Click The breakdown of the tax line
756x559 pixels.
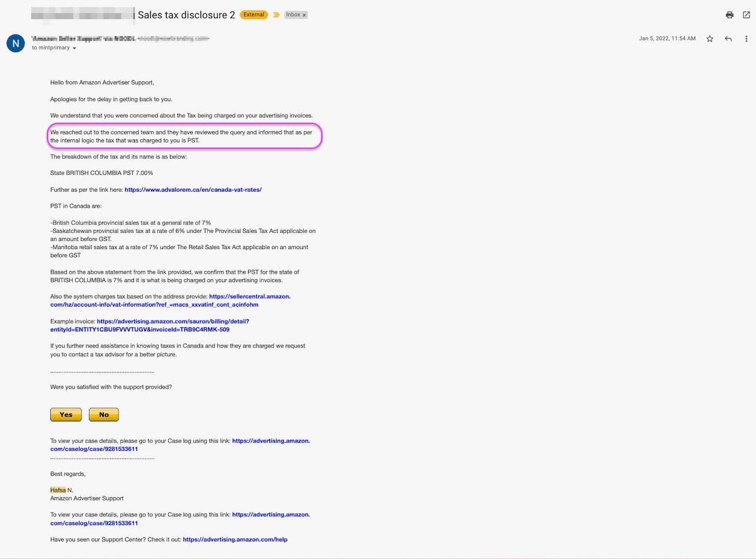(119, 157)
